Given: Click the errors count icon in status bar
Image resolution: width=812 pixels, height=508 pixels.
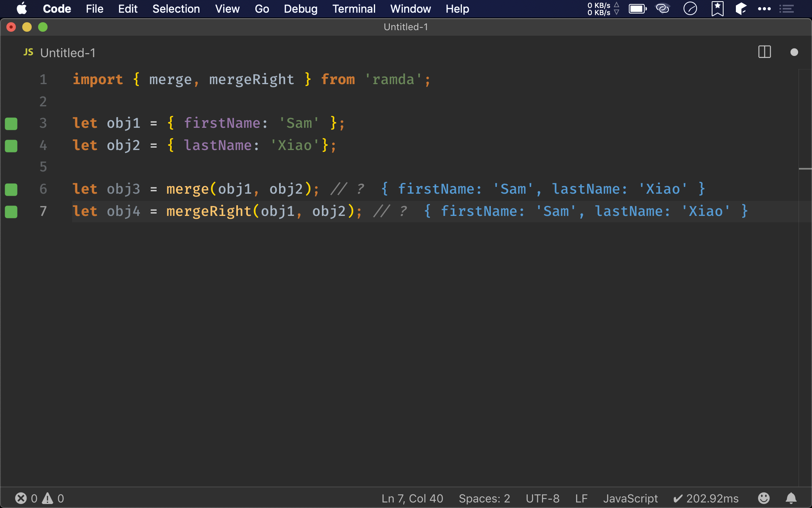Looking at the screenshot, I should (x=21, y=498).
